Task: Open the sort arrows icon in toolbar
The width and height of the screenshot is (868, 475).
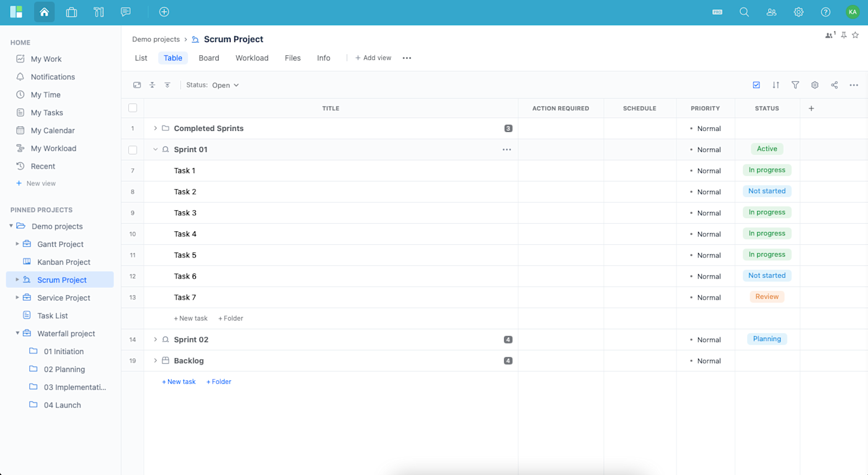Action: coord(776,85)
